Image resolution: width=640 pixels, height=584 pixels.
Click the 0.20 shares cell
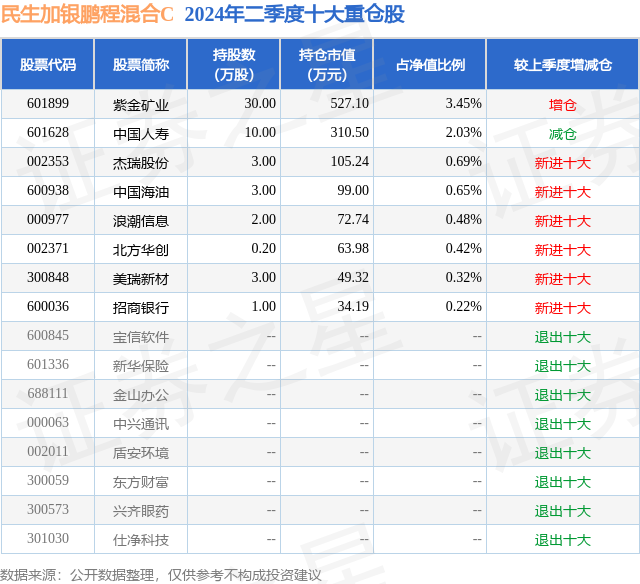[x=263, y=249]
